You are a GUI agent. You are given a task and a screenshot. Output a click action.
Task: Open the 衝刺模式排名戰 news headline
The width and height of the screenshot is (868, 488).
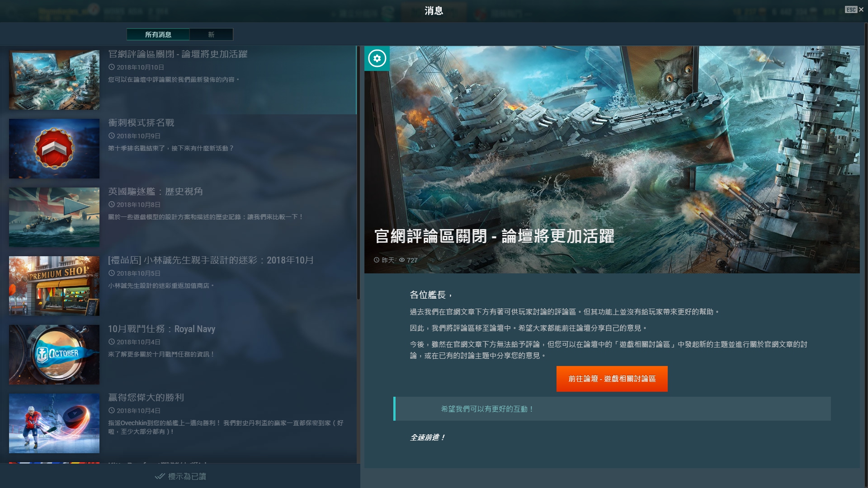click(x=141, y=122)
